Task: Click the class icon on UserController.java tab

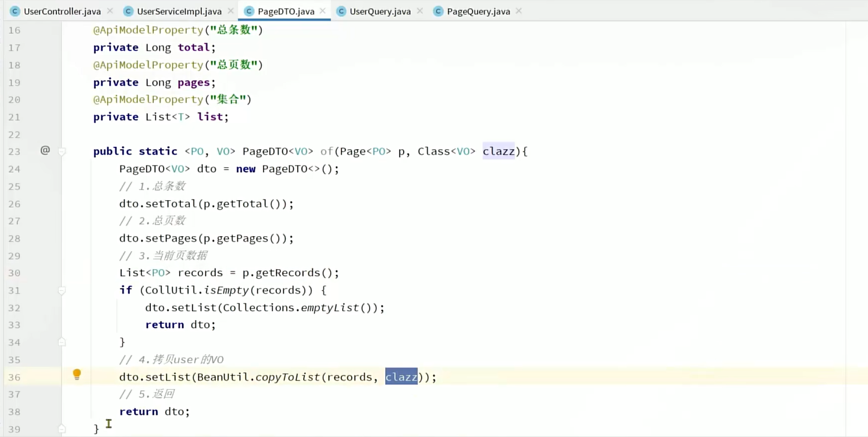Action: [15, 11]
